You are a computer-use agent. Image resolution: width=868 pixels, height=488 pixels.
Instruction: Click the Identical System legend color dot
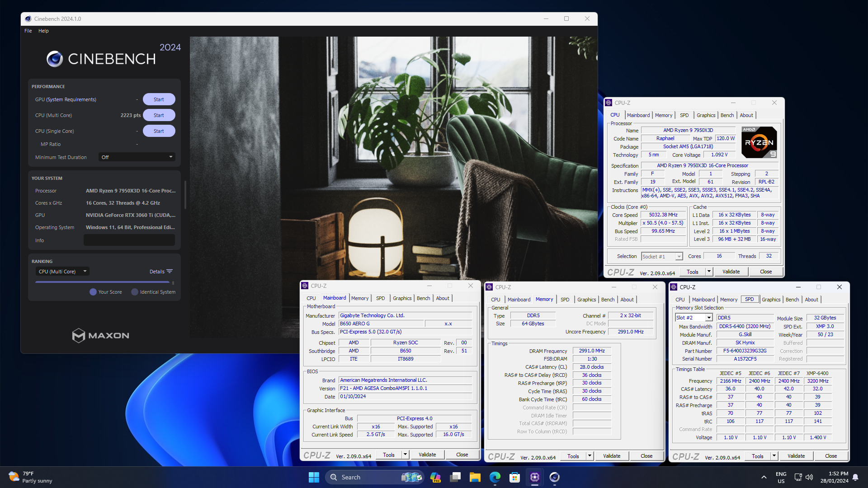point(135,292)
